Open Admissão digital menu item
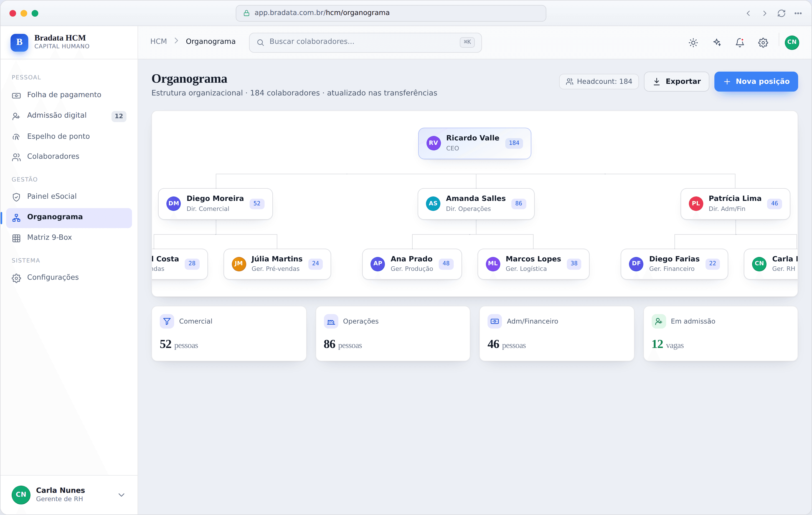Screen dimensions: 812x515 coord(69,115)
